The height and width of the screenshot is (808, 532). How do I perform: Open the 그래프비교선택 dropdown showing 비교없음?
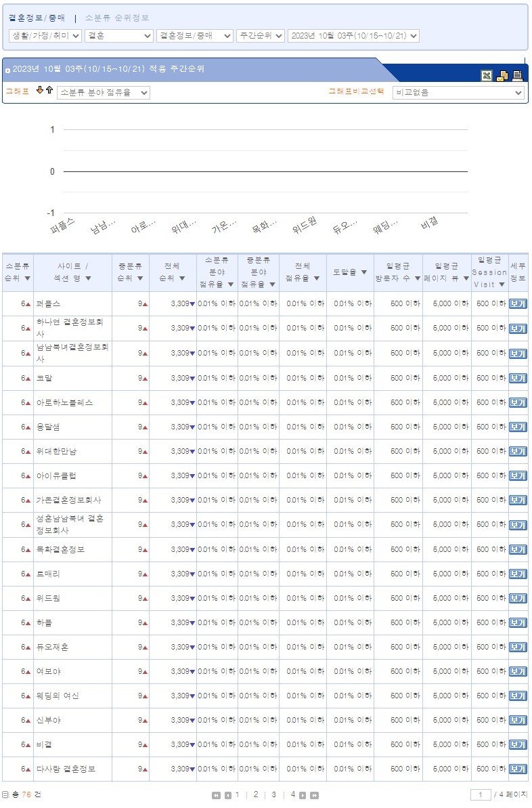[x=458, y=93]
